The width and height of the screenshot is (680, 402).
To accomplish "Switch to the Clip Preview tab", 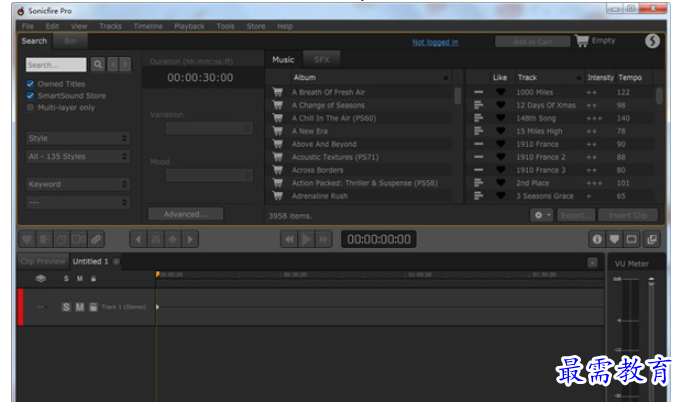I will coord(42,261).
